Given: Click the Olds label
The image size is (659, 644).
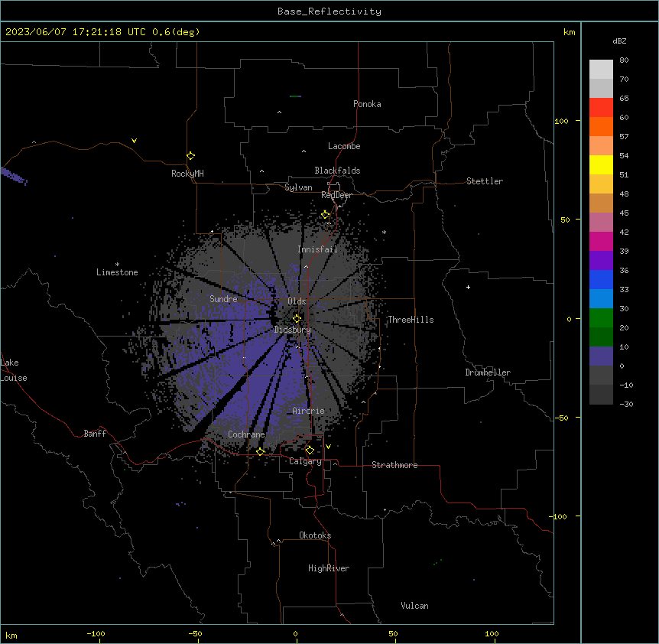Looking at the screenshot, I should pos(297,301).
